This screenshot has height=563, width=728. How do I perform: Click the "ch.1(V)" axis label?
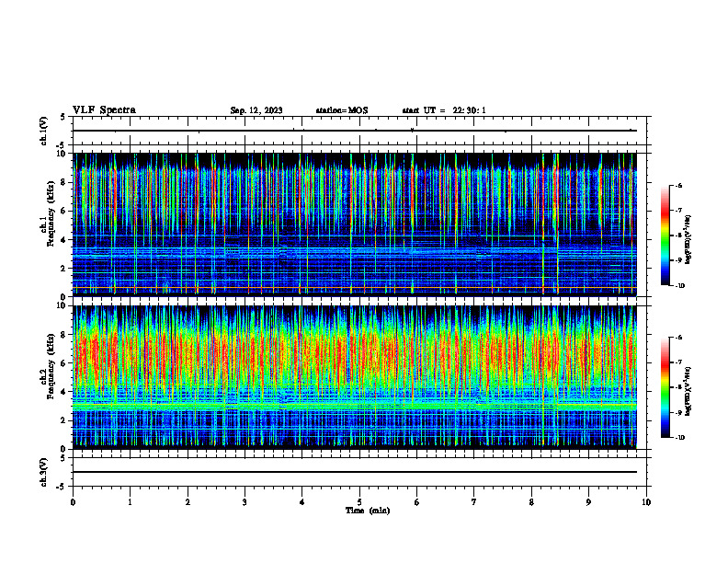[x=44, y=131]
